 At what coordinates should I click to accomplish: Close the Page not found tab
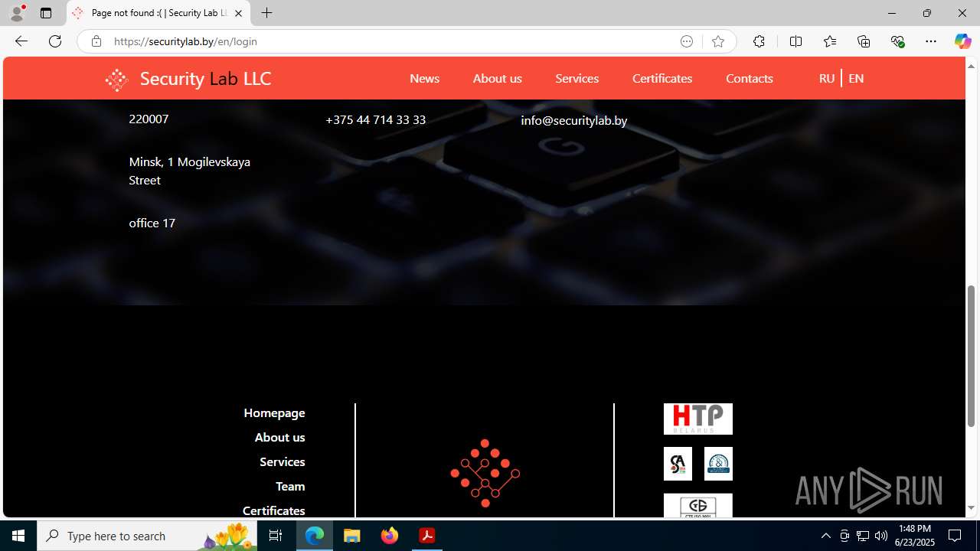(238, 13)
